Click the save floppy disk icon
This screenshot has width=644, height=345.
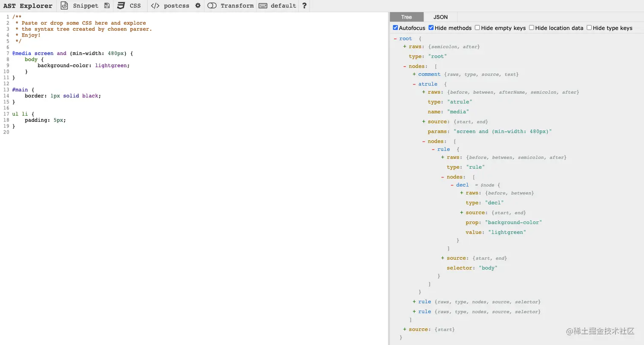tap(107, 6)
